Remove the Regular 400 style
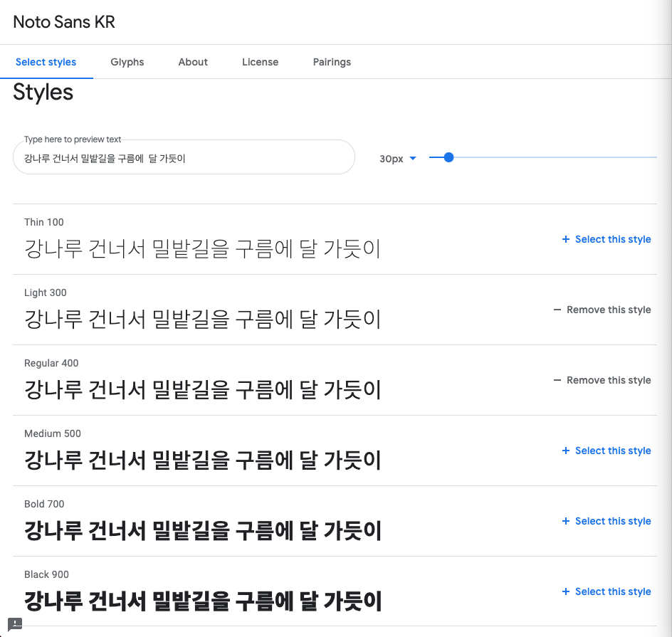672x637 pixels. (x=602, y=380)
